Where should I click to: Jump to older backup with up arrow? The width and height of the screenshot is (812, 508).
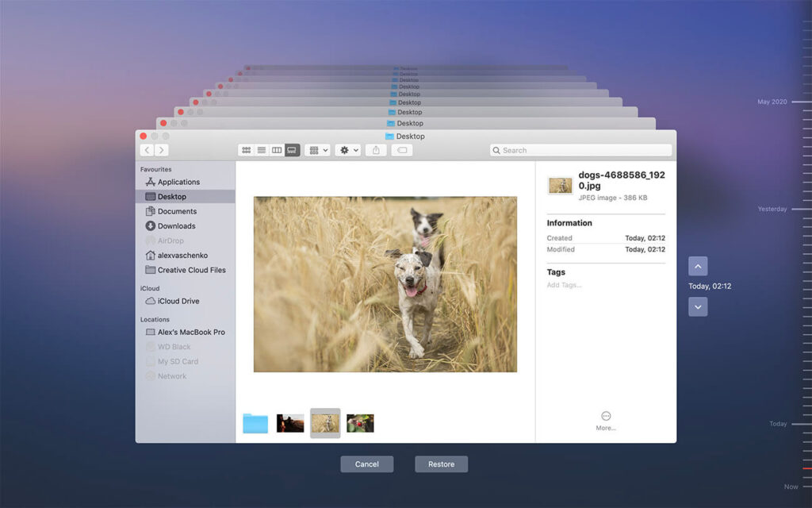(x=698, y=266)
